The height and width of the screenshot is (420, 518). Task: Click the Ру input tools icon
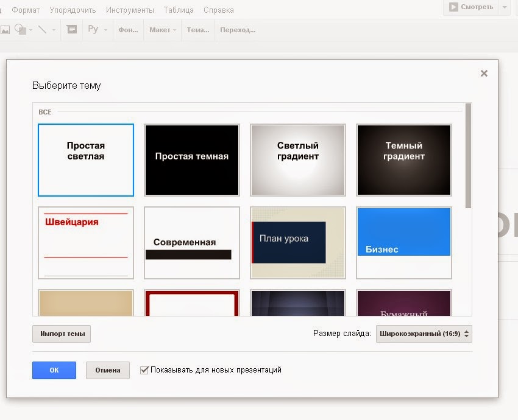click(93, 29)
